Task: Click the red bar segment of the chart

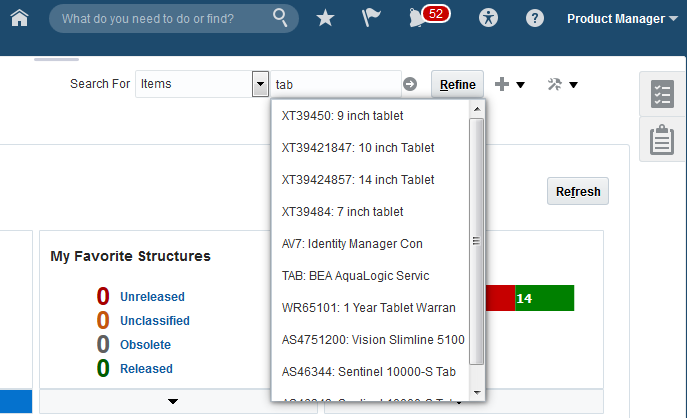Action: (500, 298)
